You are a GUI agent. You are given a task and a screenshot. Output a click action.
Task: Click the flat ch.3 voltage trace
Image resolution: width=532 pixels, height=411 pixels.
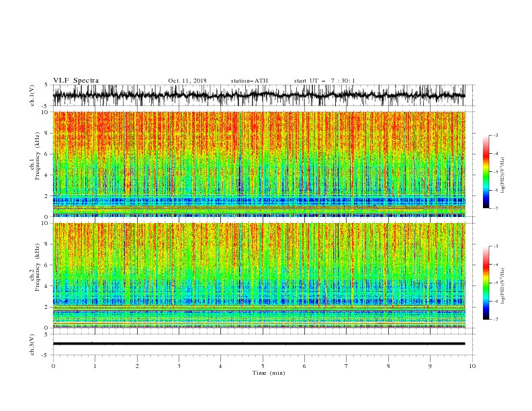[x=259, y=344]
